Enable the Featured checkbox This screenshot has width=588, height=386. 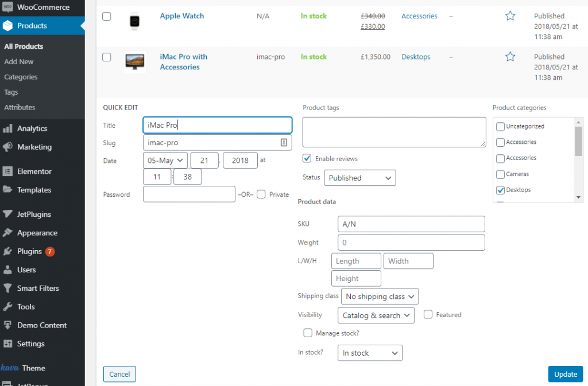coord(428,314)
